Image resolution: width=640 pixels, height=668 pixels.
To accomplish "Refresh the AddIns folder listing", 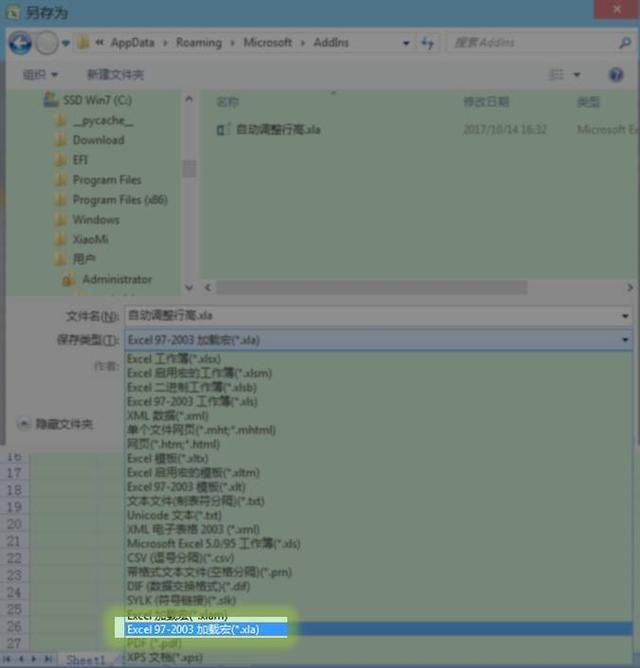I will [427, 43].
